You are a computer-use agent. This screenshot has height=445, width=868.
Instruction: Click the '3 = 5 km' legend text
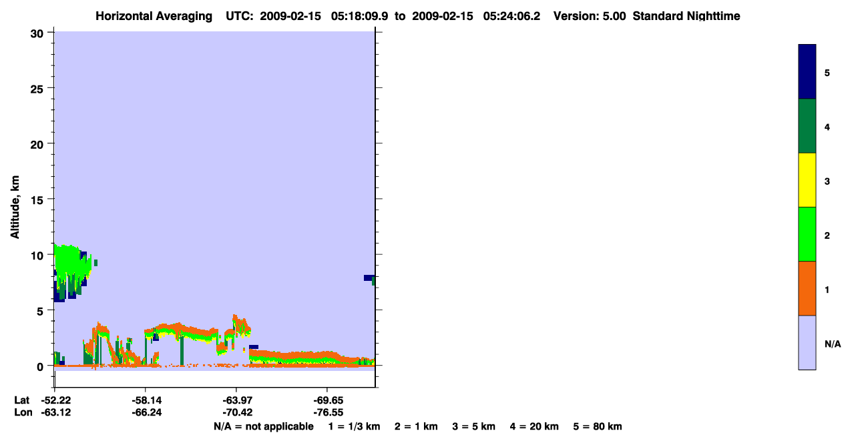(x=474, y=426)
